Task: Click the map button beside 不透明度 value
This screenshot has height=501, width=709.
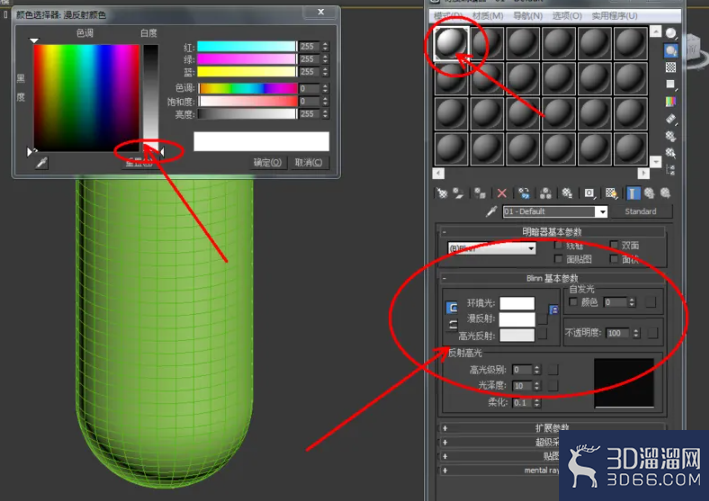Action: point(652,333)
